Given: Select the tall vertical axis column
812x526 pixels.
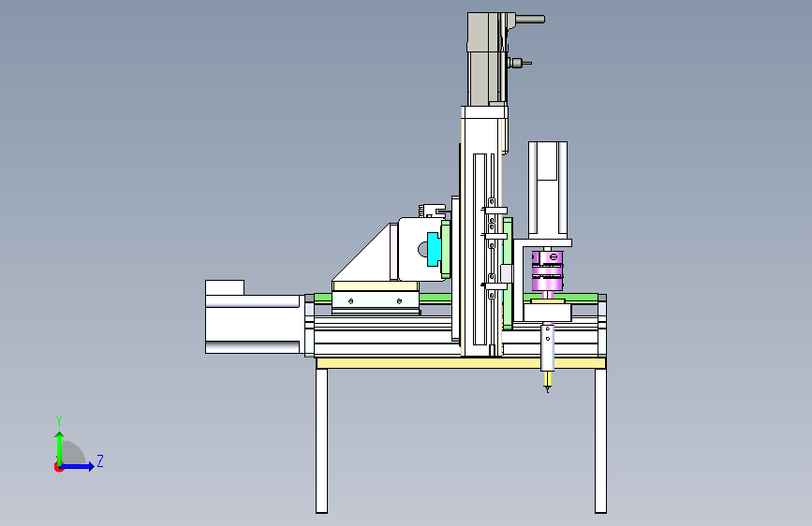Looking at the screenshot, I should [481, 231].
